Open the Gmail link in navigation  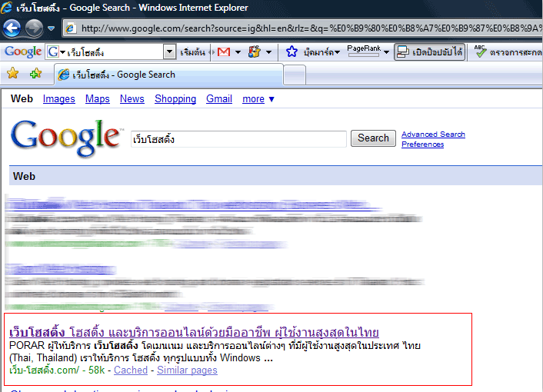point(219,99)
